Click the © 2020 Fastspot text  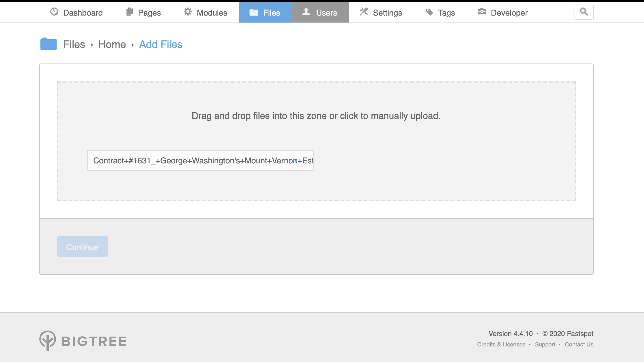[568, 334]
